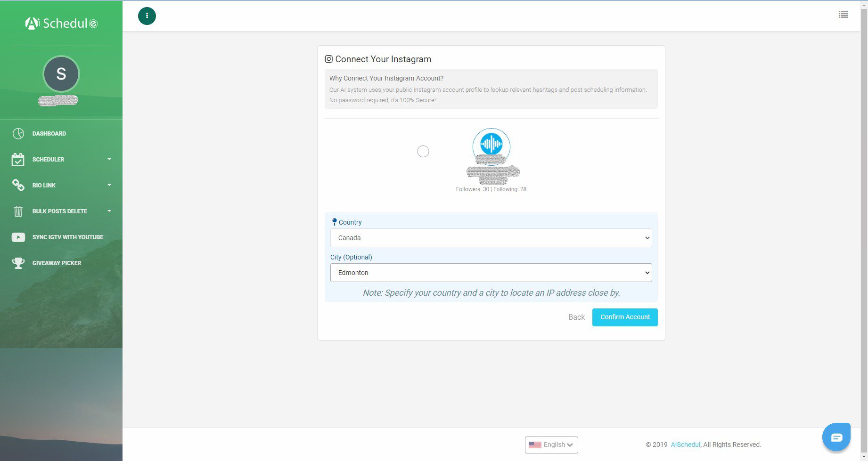Click the Dashboard pie chart icon
Screen dimensions: 868x461
(x=18, y=134)
